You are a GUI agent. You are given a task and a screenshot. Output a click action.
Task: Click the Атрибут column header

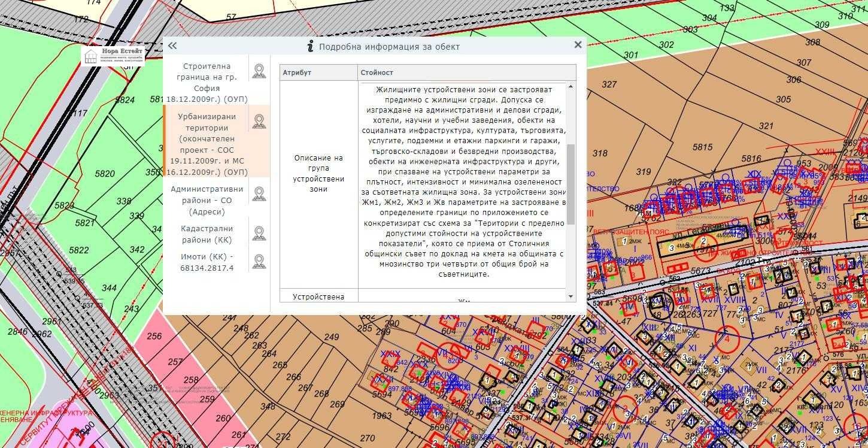pyautogui.click(x=318, y=72)
